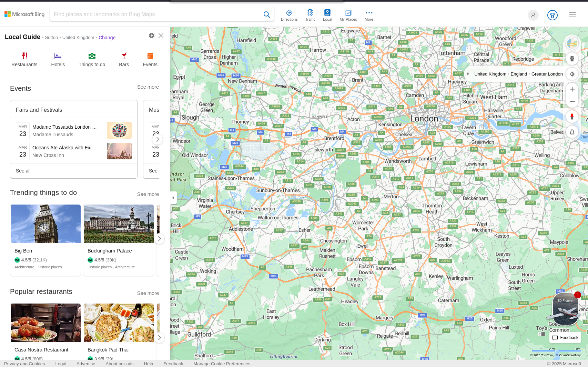Toggle map tilt view button
Screen dimensions: 588x367
tap(572, 132)
